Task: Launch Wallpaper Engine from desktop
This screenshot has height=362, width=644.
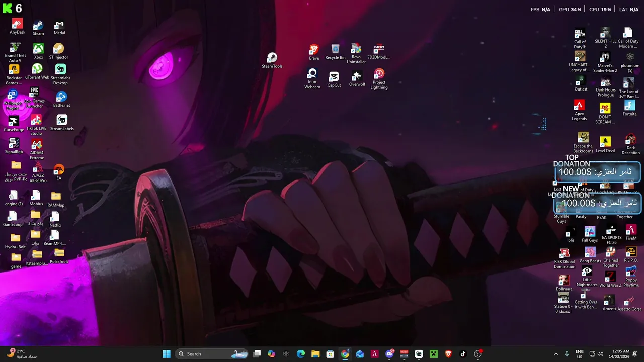Action: (13, 100)
